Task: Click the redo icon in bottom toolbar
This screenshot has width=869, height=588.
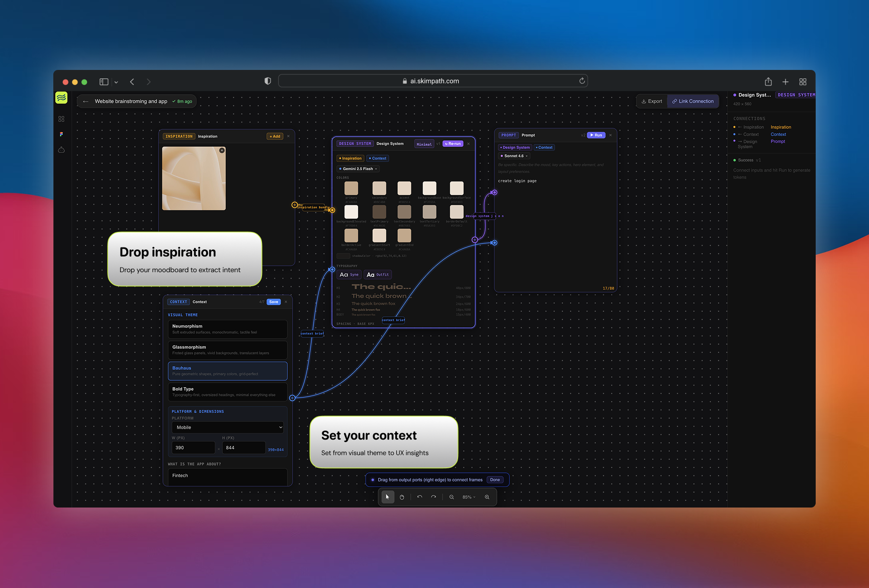Action: click(433, 497)
